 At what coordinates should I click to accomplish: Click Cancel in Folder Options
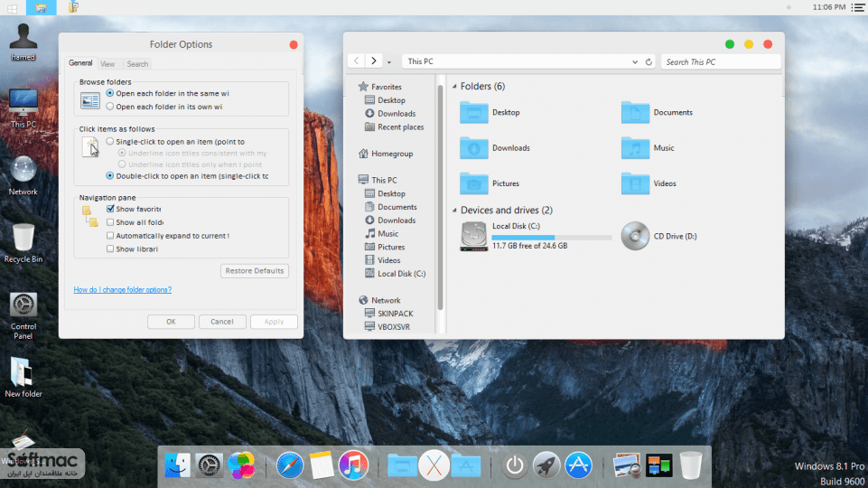click(x=222, y=322)
